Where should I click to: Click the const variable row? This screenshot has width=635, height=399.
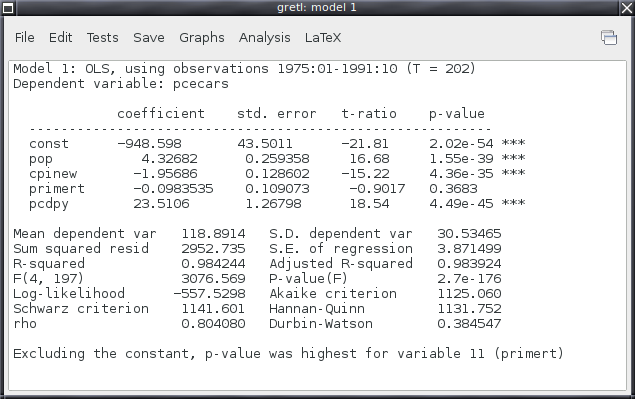277,144
